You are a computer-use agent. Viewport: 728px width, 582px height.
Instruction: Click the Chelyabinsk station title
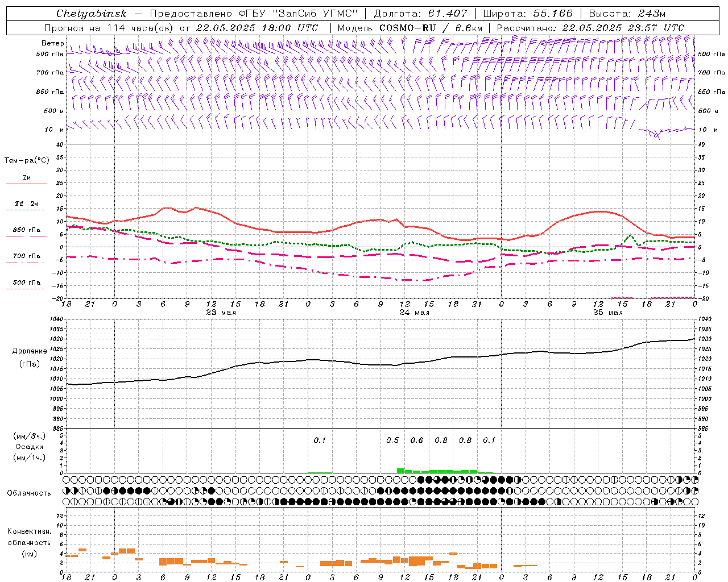coord(91,14)
